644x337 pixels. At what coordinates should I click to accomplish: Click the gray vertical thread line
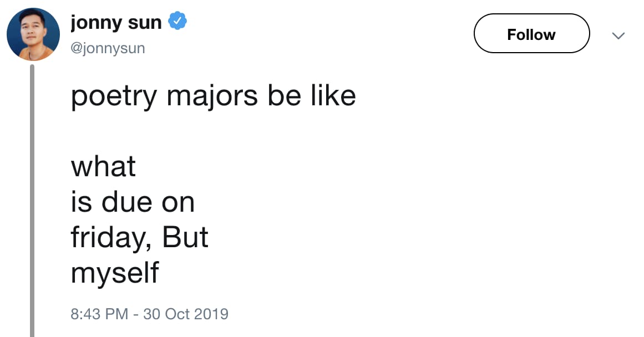pos(32,200)
